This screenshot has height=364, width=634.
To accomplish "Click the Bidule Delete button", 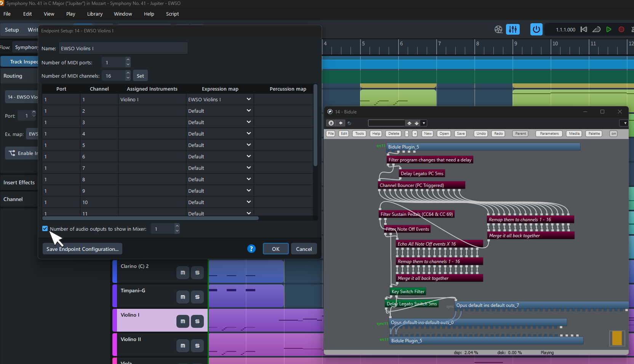I will 394,134.
